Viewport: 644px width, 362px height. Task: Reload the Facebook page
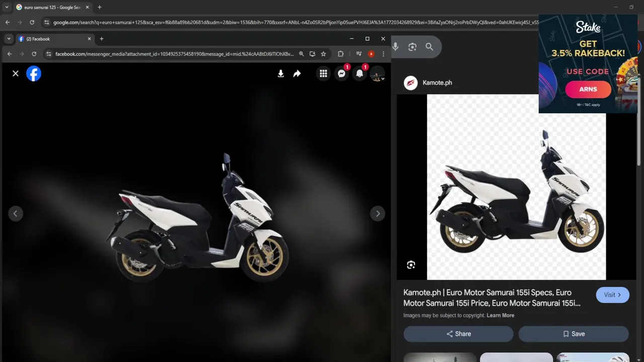[34, 54]
